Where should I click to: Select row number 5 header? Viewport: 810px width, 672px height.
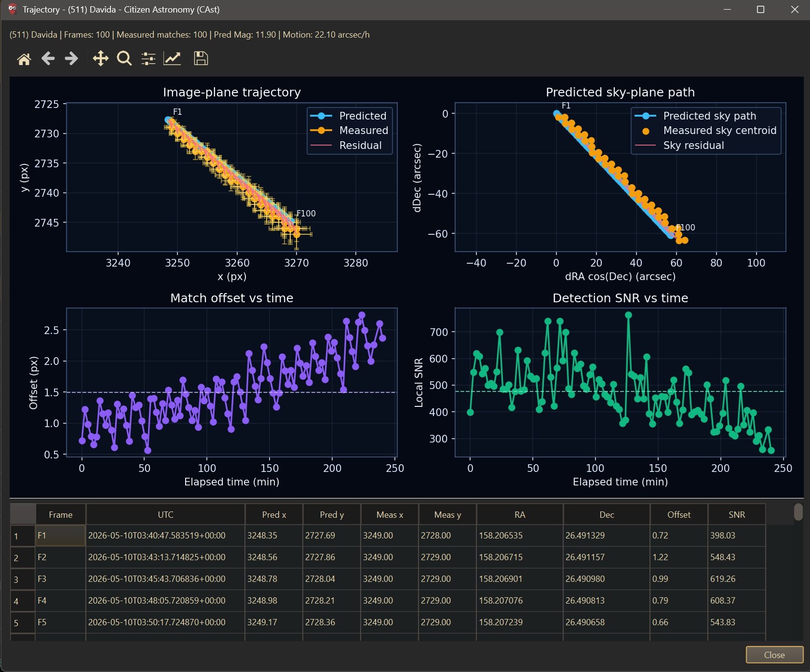click(x=23, y=623)
